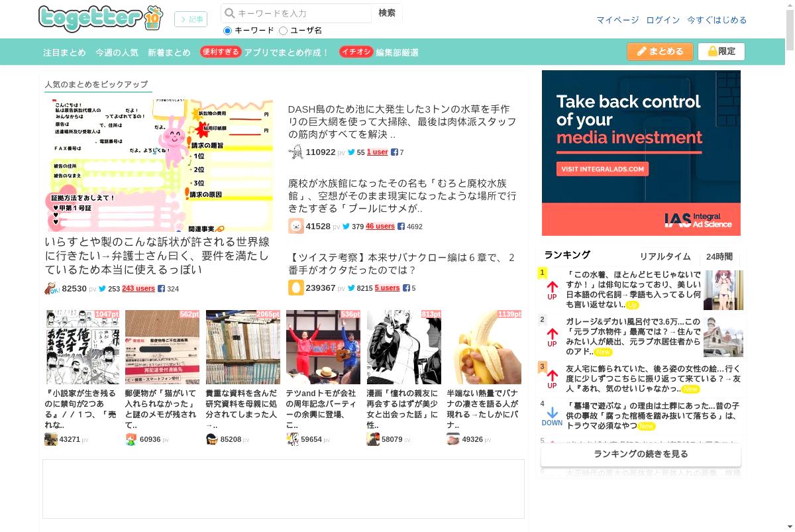
Task: Open アプリでまとめ作成！ menu link
Action: click(x=286, y=52)
